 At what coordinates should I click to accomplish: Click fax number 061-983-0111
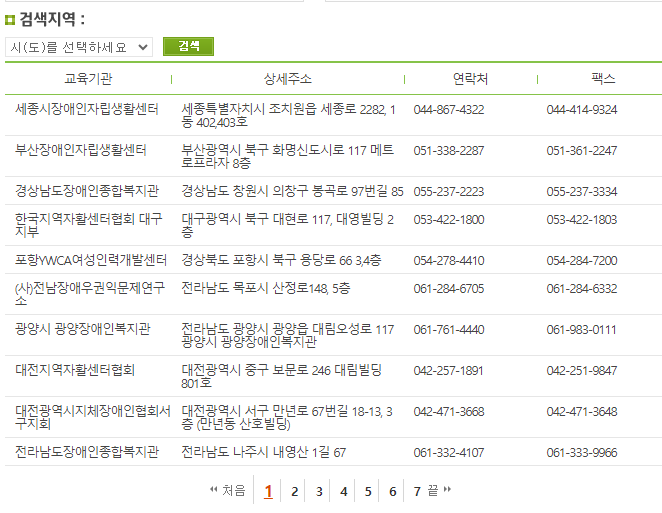[x=582, y=330]
